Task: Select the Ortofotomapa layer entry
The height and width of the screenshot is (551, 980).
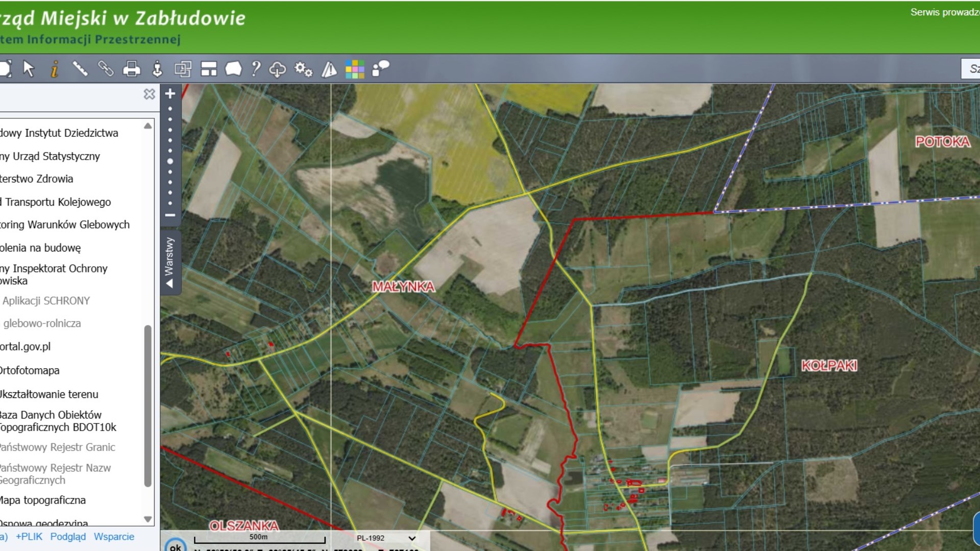Action: (30, 370)
